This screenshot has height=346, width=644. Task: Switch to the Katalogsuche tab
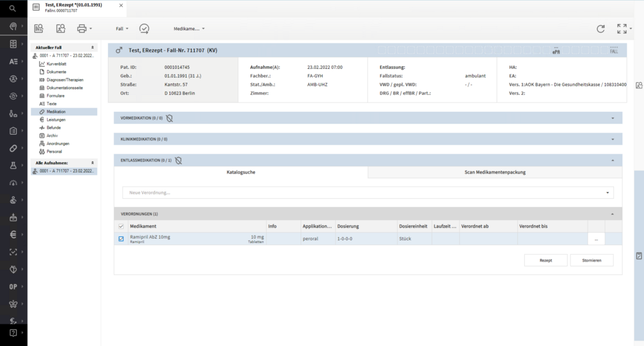[x=241, y=172]
